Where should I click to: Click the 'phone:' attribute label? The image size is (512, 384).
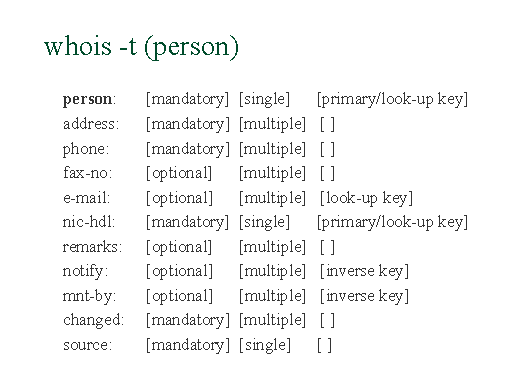click(86, 149)
